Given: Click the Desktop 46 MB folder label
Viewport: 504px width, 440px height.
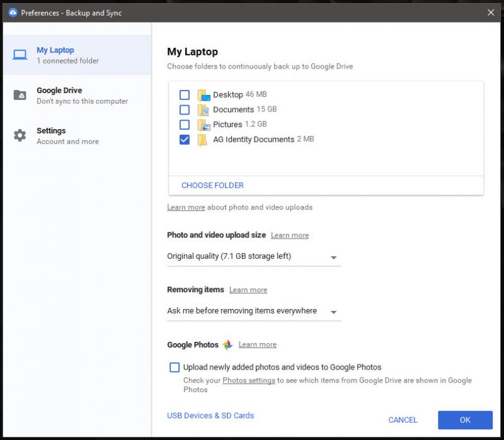Looking at the screenshot, I should point(240,95).
